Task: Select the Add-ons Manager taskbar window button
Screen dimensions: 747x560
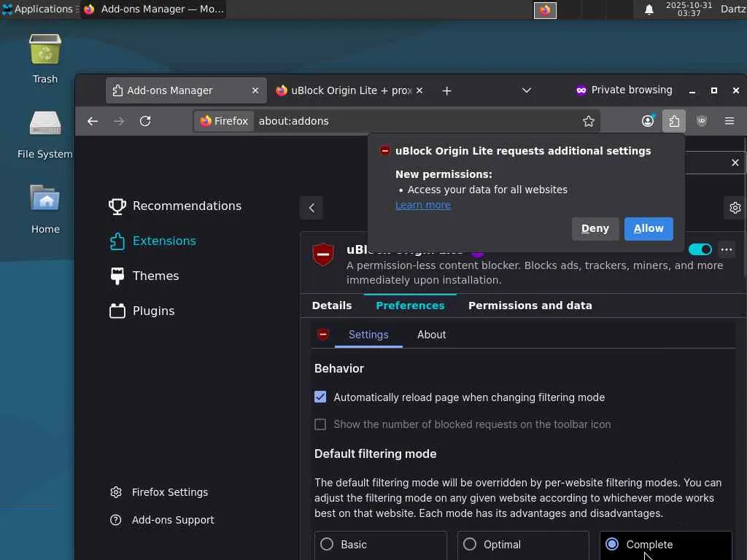Action: point(153,9)
